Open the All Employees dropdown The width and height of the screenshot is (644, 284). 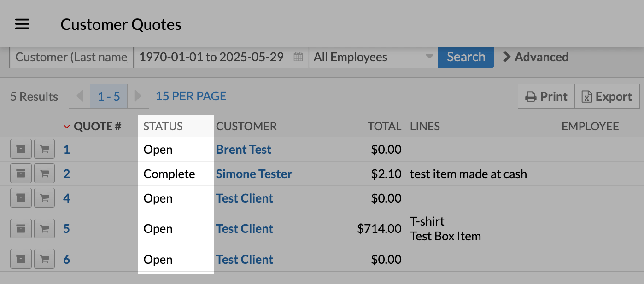point(373,57)
